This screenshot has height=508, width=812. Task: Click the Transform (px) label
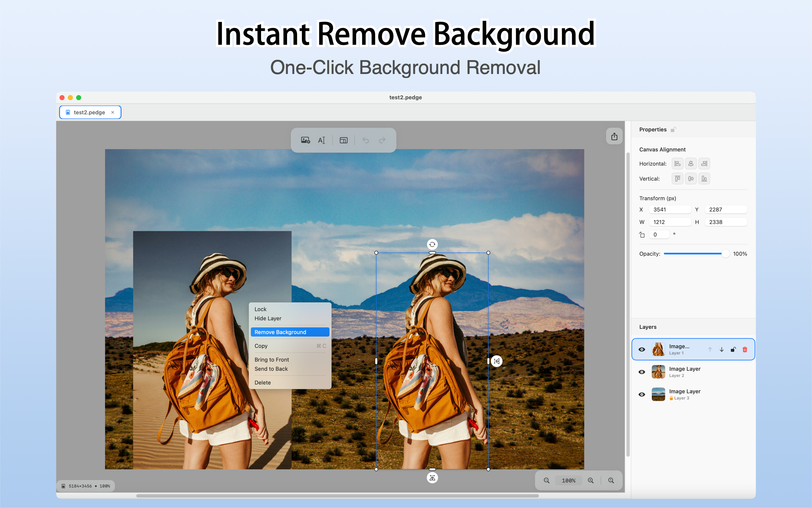pos(657,198)
